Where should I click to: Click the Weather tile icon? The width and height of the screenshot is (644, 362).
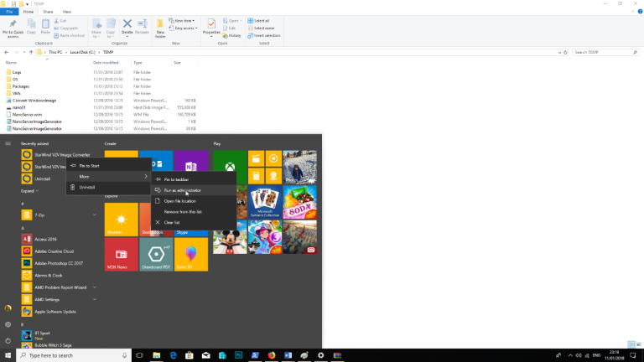(121, 219)
